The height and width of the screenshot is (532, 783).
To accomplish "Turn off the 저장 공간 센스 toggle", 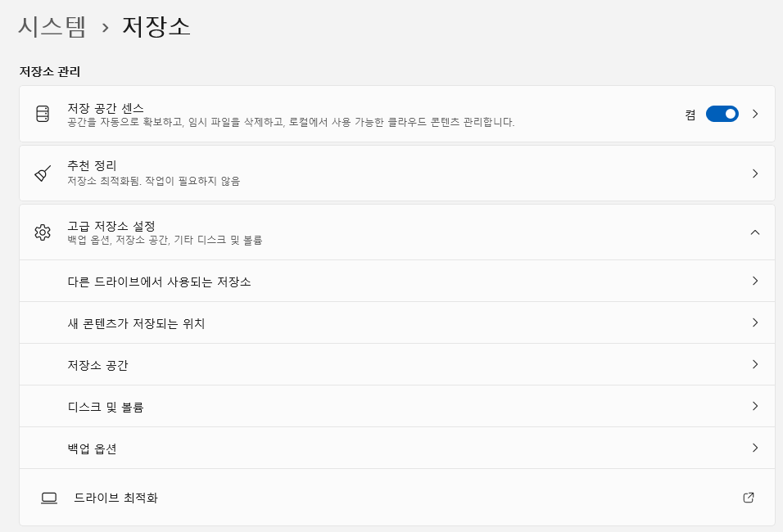I will click(722, 114).
